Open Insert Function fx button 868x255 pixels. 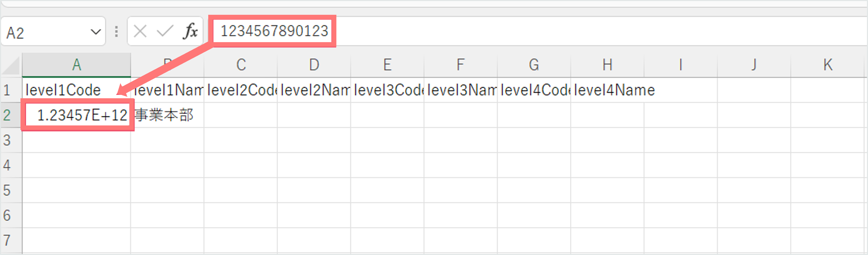pos(190,31)
